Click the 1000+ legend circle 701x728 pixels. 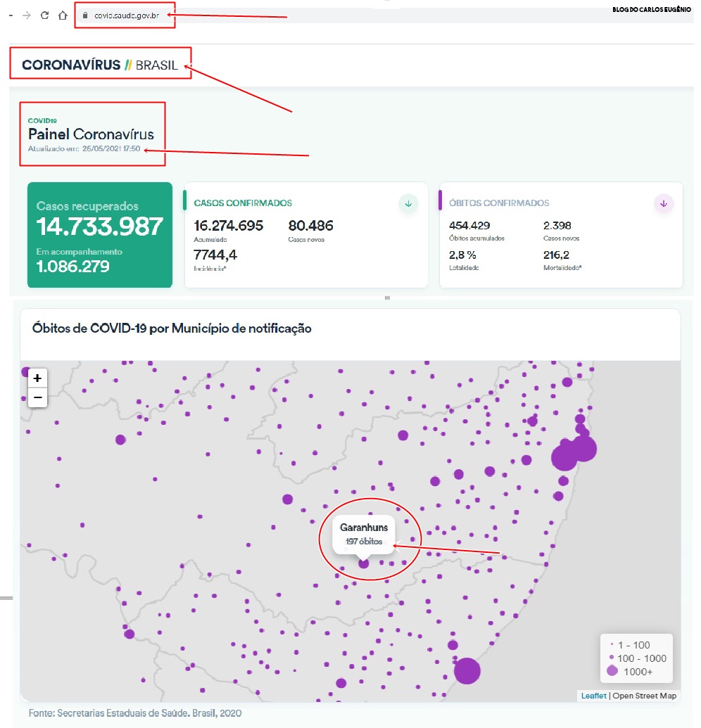click(x=612, y=672)
